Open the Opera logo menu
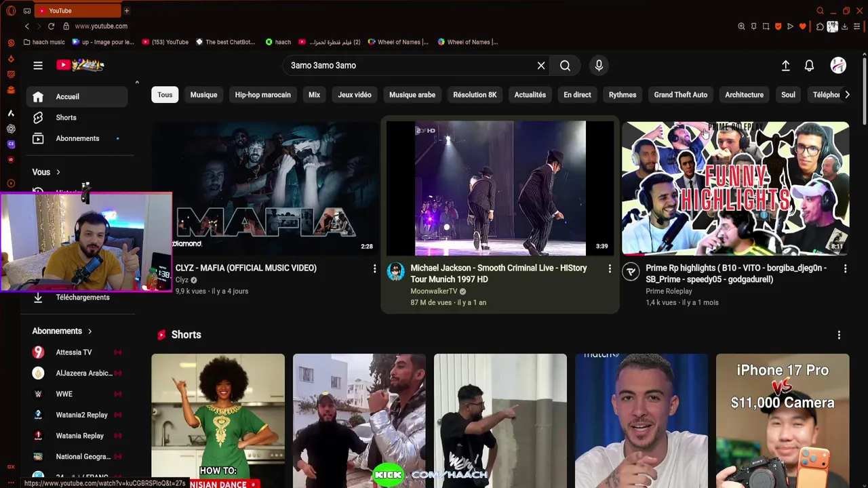This screenshot has height=488, width=868. click(x=9, y=11)
